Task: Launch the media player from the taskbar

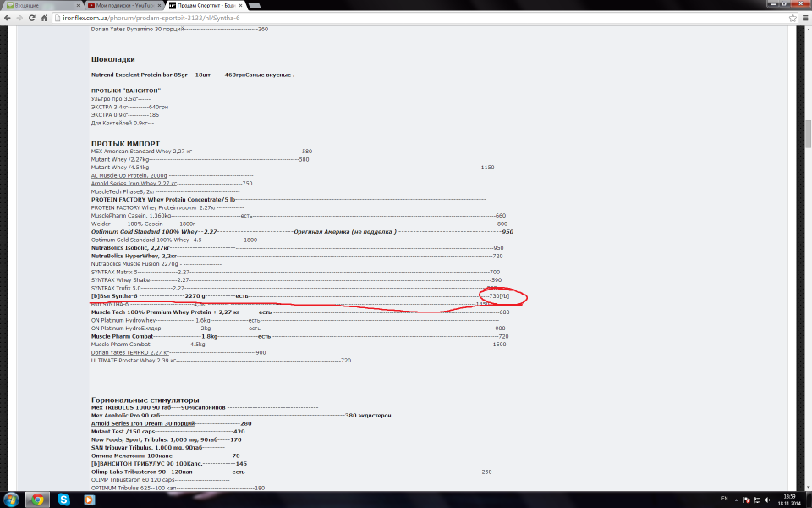Action: [90, 500]
